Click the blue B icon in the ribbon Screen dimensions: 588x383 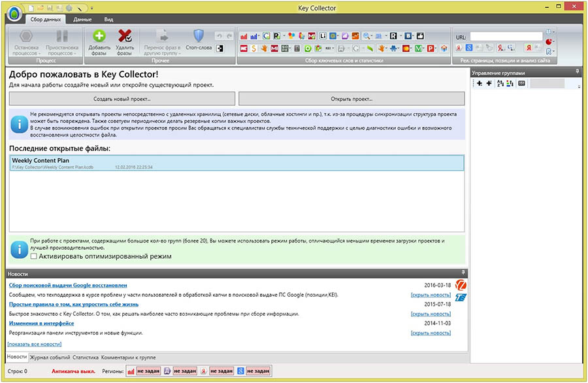pos(408,36)
